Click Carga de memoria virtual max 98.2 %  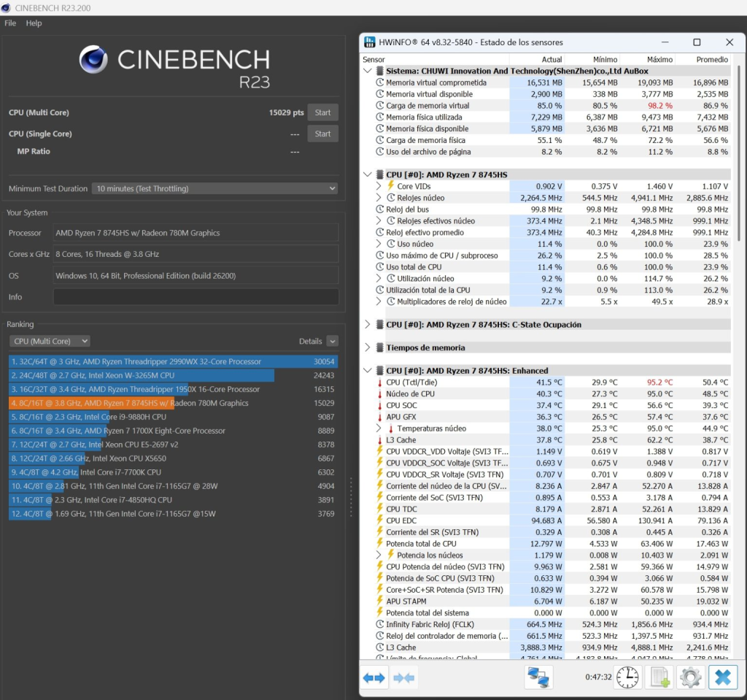pos(659,106)
